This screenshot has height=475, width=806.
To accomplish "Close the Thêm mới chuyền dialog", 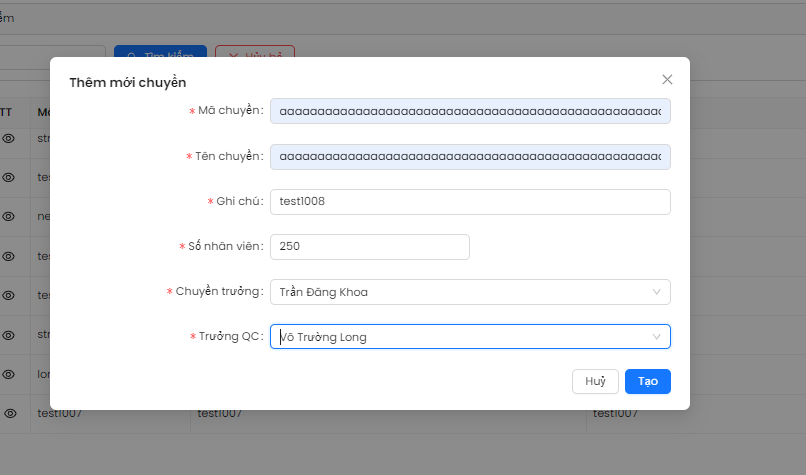I will pos(667,80).
